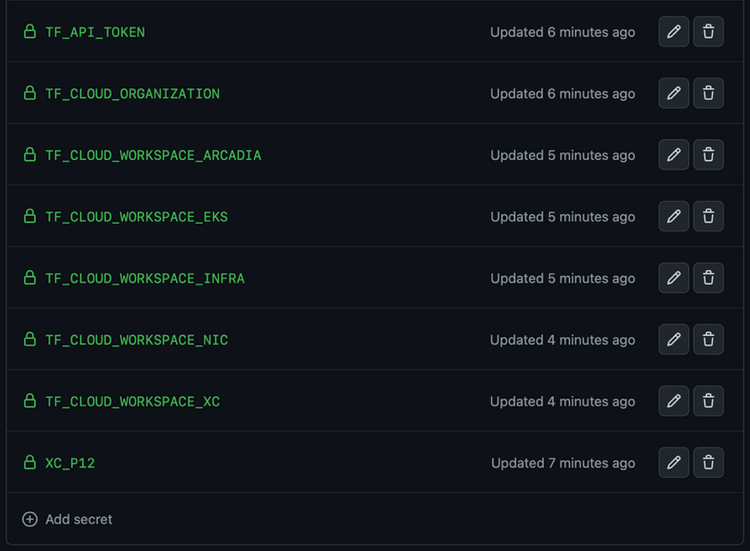Edit the TF_CLOUD_WORKSPACE_NIC secret
This screenshot has height=551, width=750.
click(673, 340)
